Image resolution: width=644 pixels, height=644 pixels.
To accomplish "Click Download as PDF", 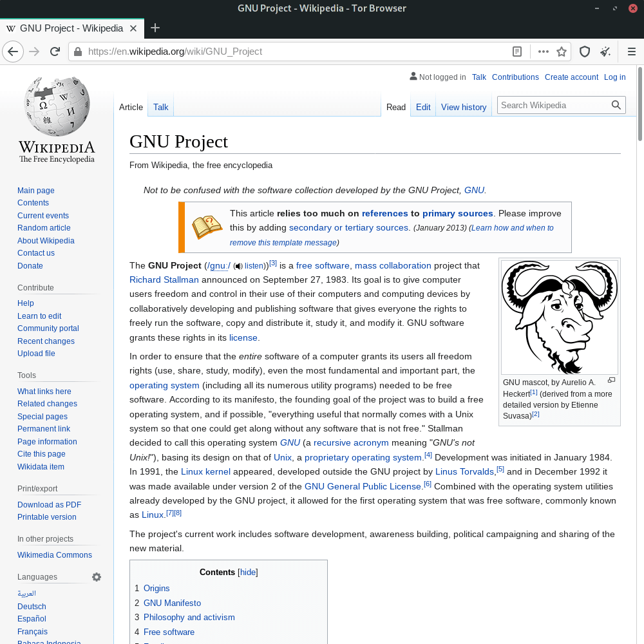I will [x=50, y=505].
